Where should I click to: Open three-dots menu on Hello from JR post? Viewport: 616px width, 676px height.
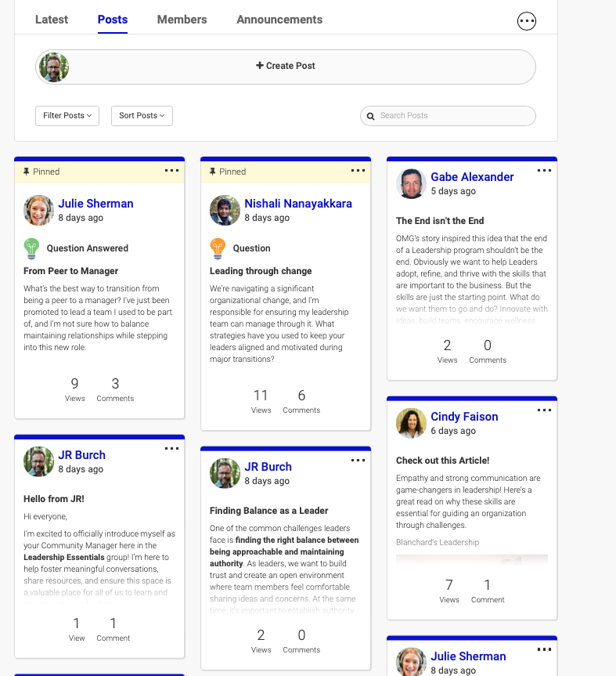click(171, 448)
